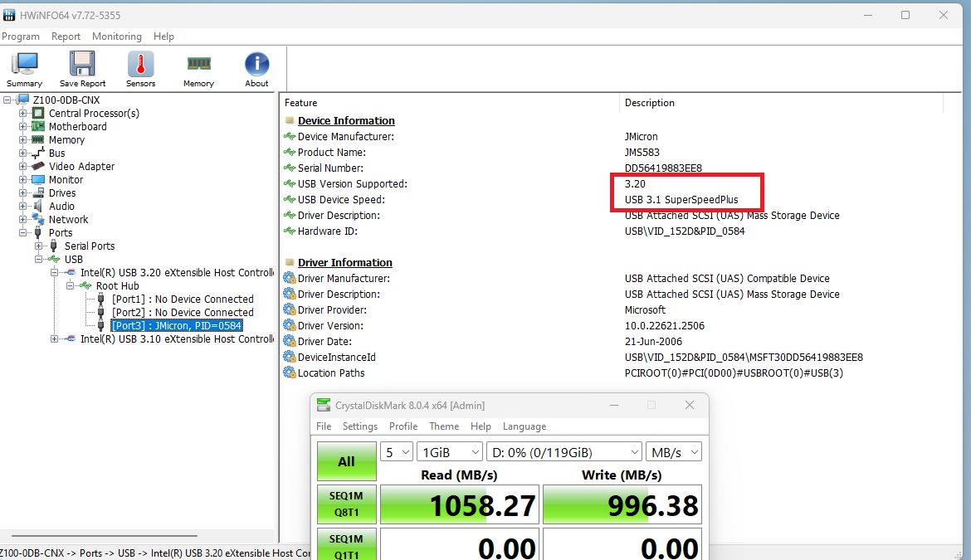
Task: Select the Video Adapter tree icon
Action: [x=38, y=166]
